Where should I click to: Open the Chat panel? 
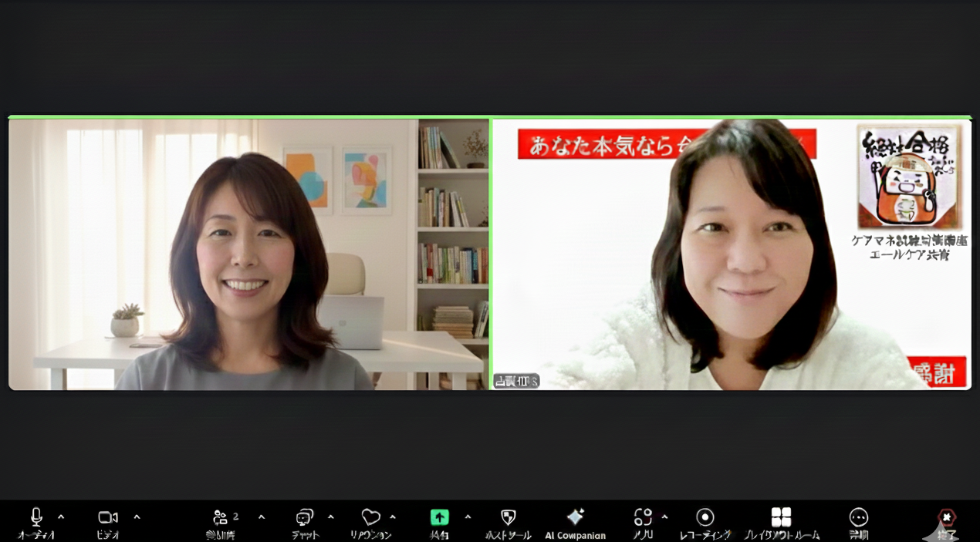tap(305, 517)
